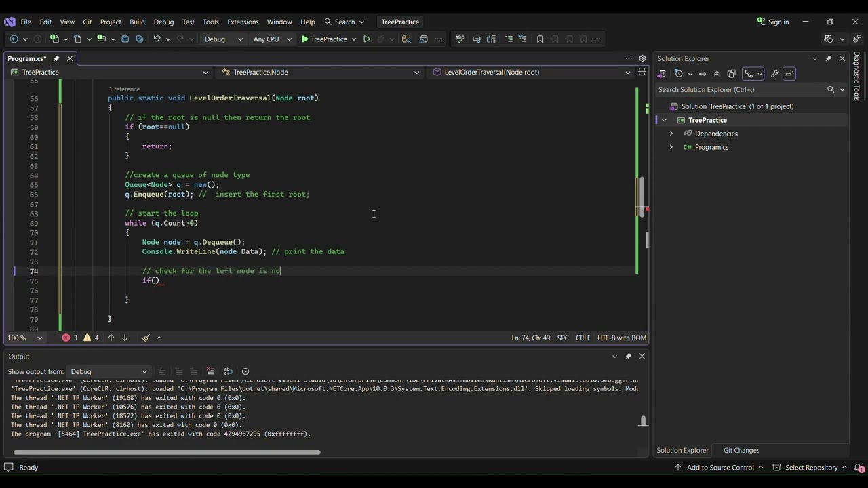Click Clear All icon in Output toolbar
868x488 pixels.
pos(210,371)
